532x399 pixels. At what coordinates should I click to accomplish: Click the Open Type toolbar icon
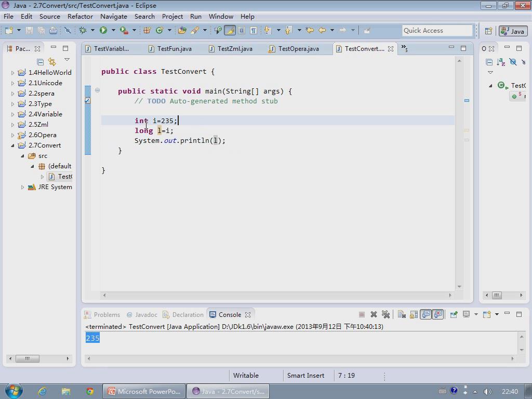point(182,31)
